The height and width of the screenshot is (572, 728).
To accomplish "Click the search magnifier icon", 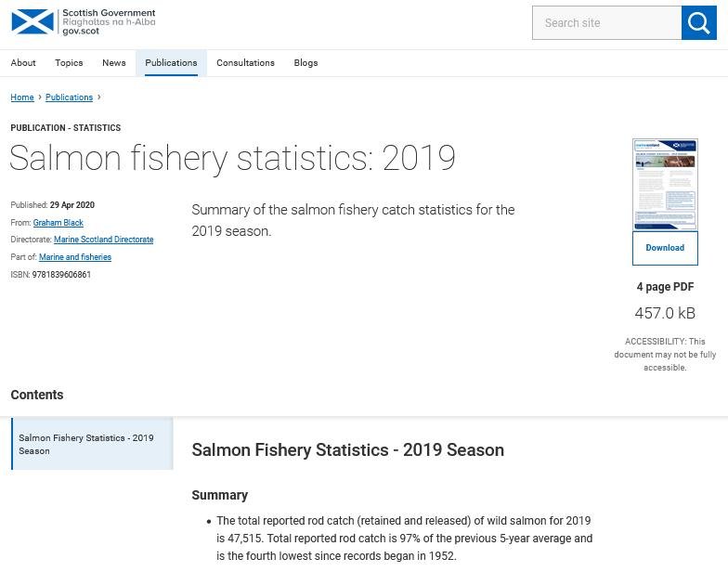I will point(699,23).
